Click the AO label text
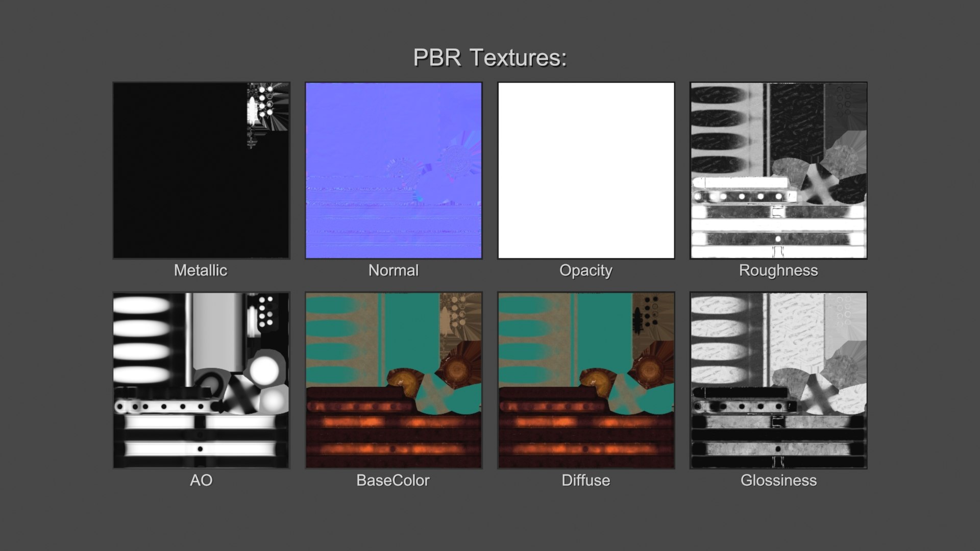 click(201, 481)
